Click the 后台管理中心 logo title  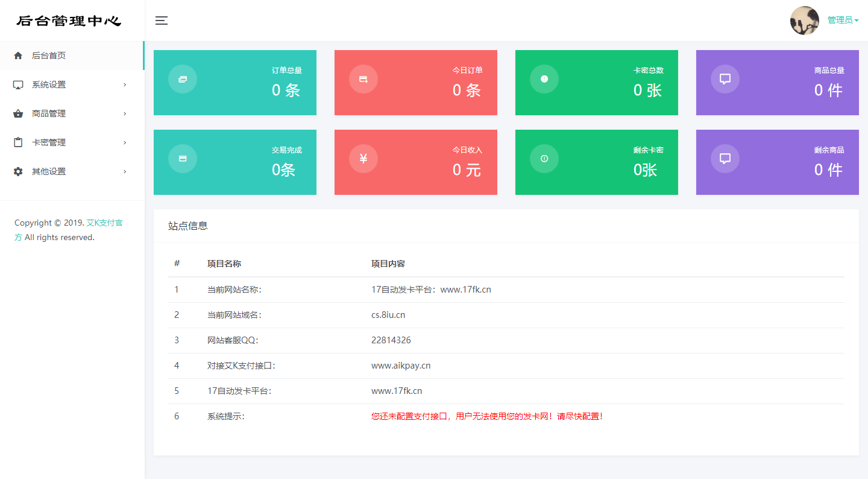[69, 21]
